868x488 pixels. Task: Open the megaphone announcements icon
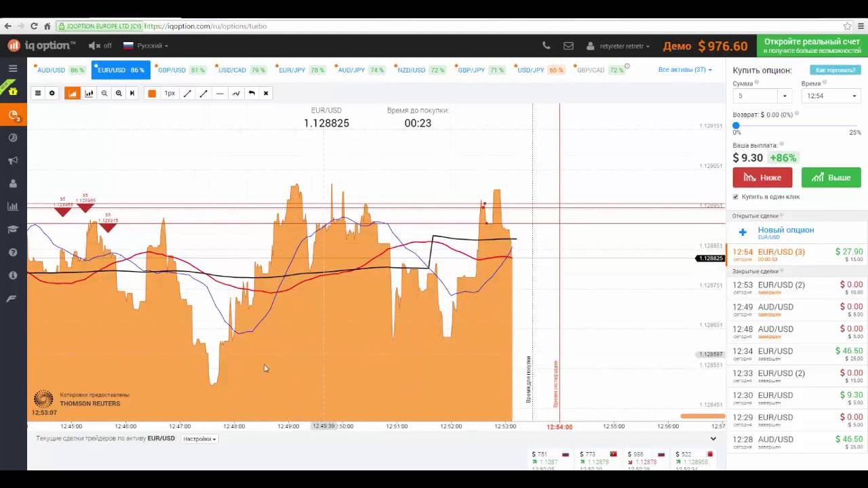click(13, 161)
